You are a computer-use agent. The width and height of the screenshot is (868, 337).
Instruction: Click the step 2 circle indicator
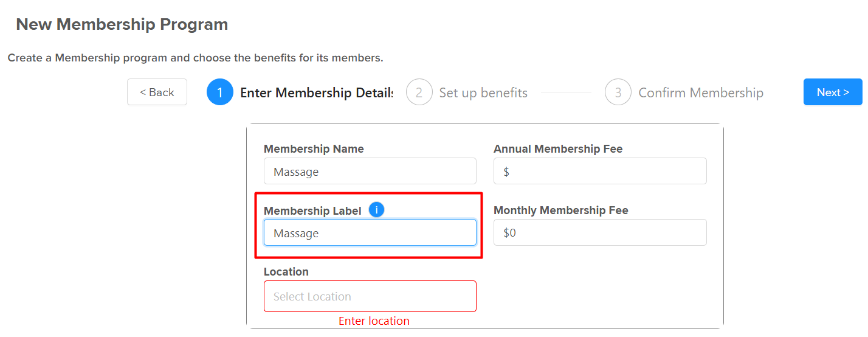419,92
